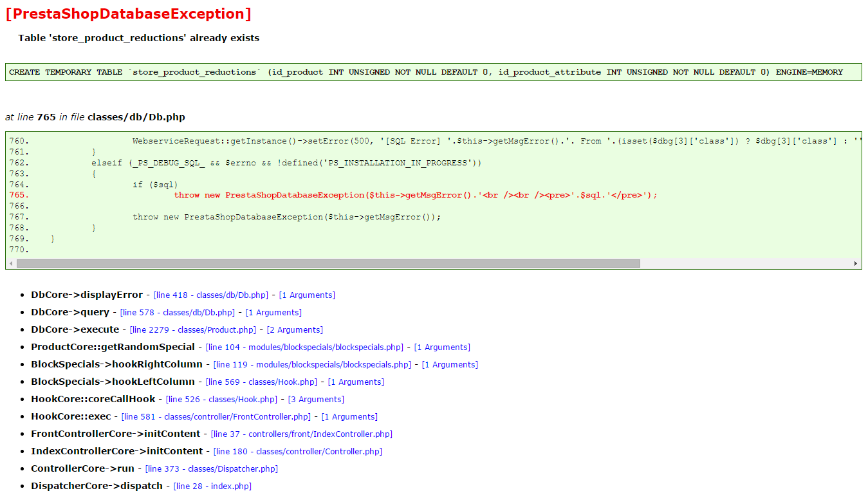
Task: Click the IndexControllerCore->initContent function name
Action: (x=117, y=451)
